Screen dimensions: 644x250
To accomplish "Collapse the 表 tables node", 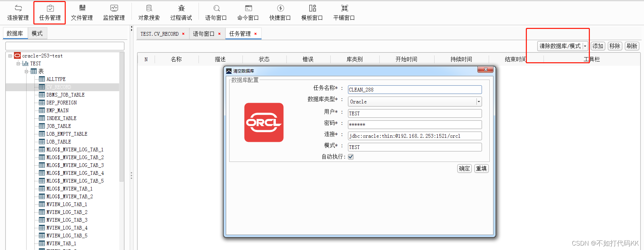I will pyautogui.click(x=27, y=71).
